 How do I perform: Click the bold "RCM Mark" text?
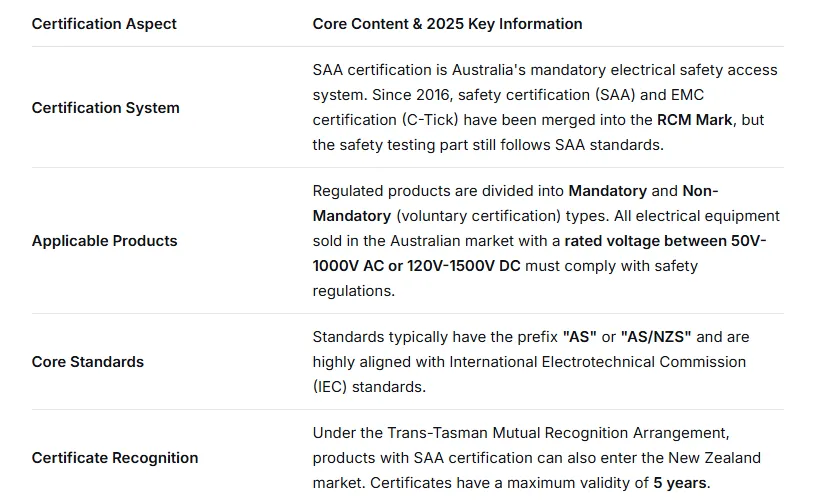pos(695,119)
